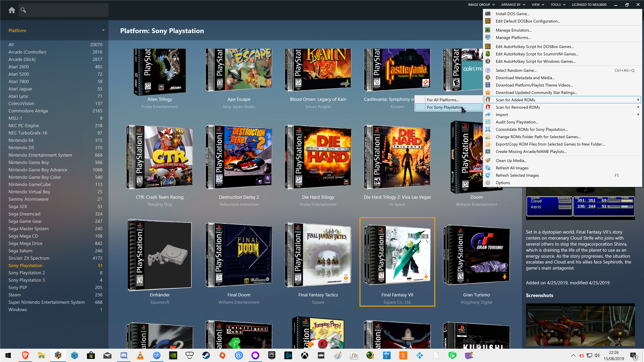Show hidden system tray icons chevron
Image resolution: width=644 pixels, height=362 pixels.
(x=573, y=356)
